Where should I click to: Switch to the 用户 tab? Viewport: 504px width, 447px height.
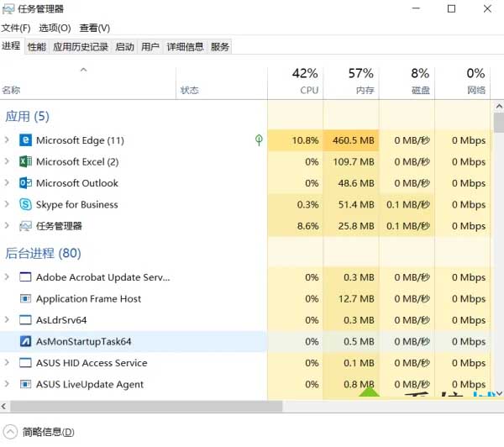click(x=150, y=47)
